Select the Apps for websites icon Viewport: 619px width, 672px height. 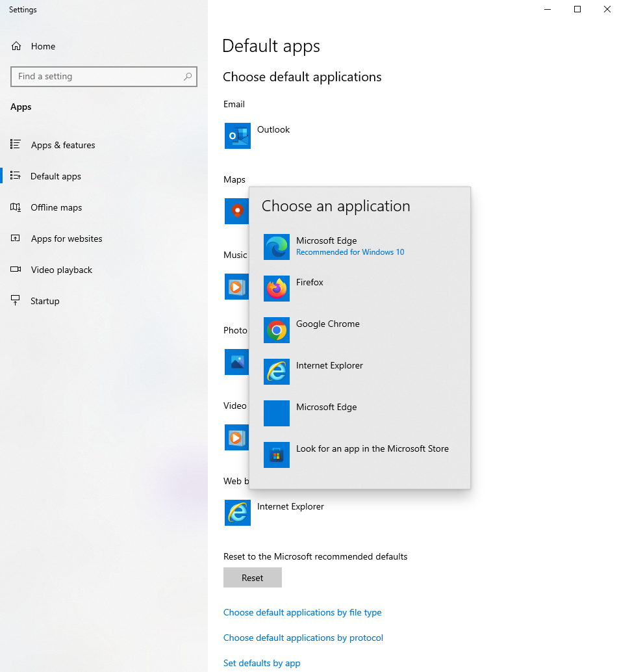click(x=16, y=239)
